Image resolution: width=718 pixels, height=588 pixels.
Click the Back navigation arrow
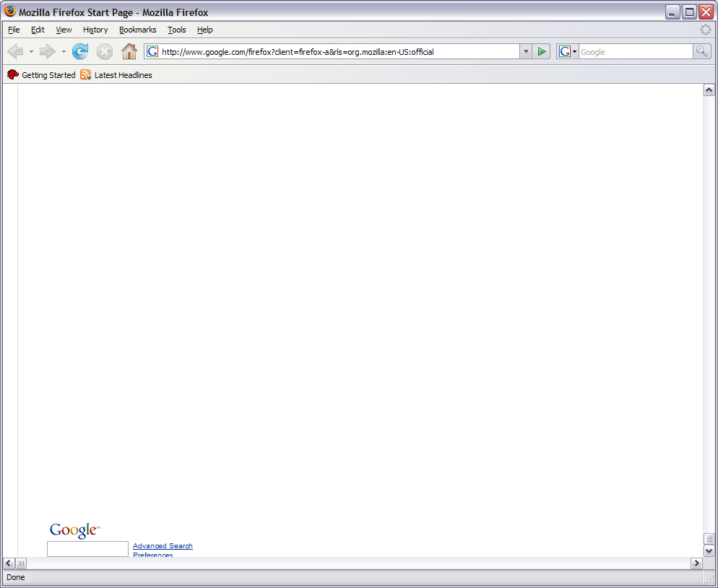(15, 51)
